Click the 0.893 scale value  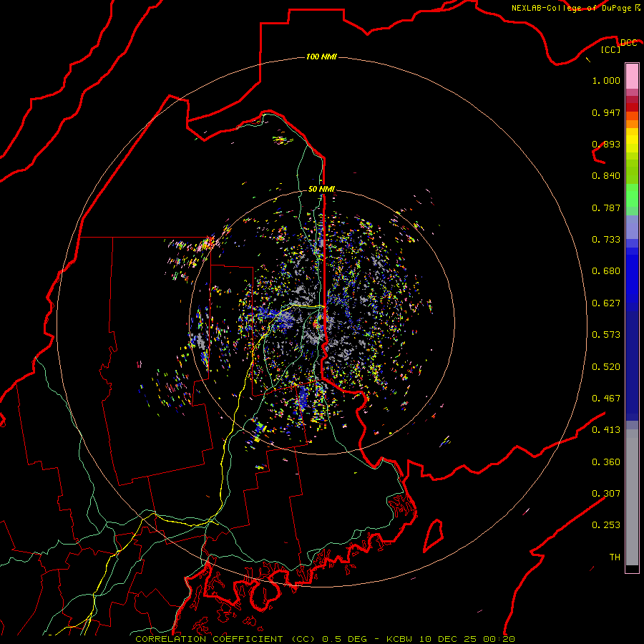[x=606, y=144]
